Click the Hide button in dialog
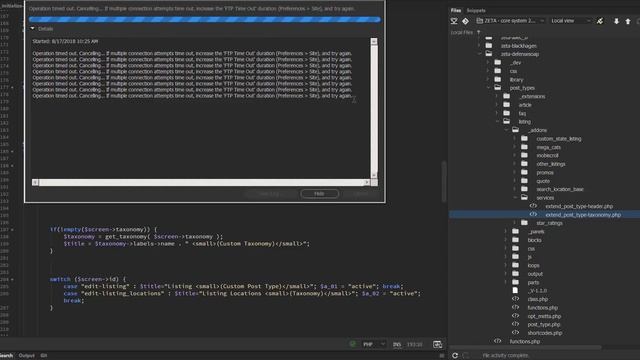The width and height of the screenshot is (640, 360). 319,194
